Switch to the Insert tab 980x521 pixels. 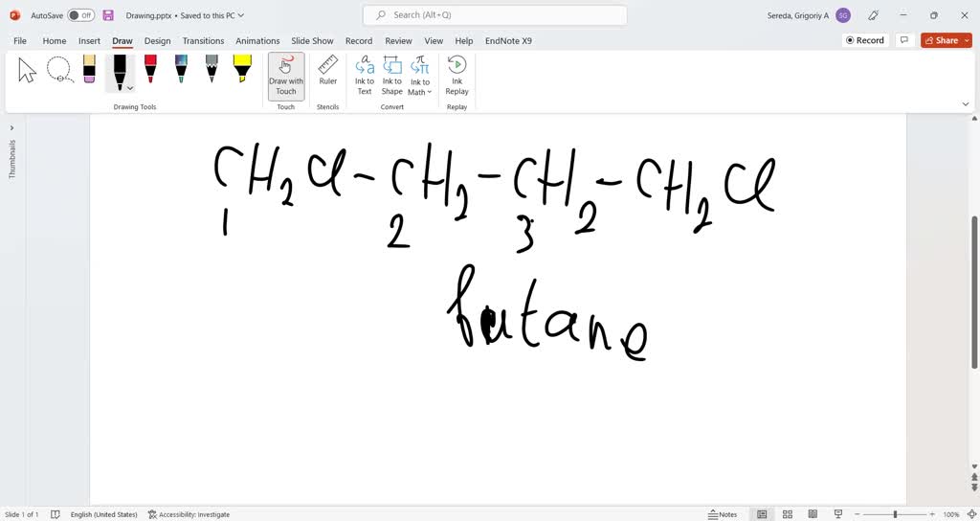(x=89, y=40)
